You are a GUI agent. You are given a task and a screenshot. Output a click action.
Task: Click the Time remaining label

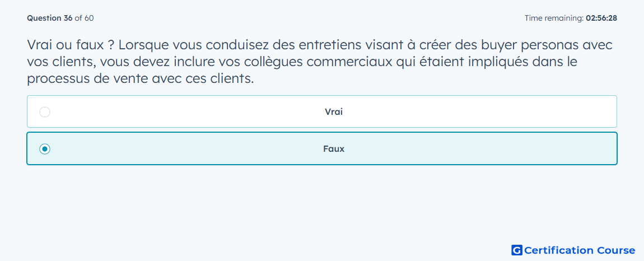554,18
